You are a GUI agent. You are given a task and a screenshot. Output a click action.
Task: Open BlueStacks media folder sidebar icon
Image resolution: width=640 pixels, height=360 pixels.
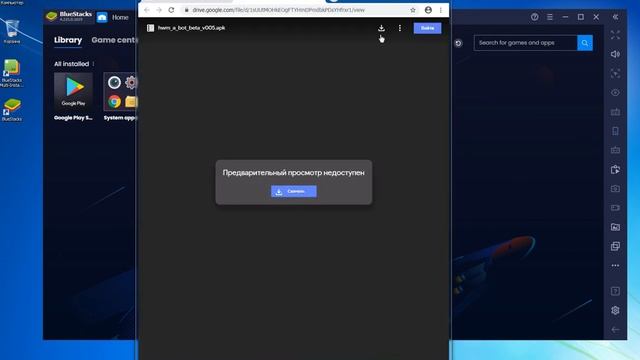tap(615, 227)
